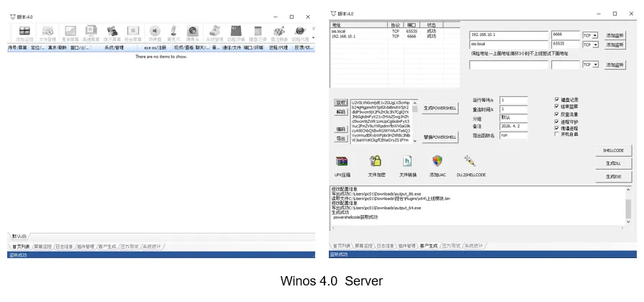Click the output log vertical scrollbar
644x302 pixels.
(628, 206)
